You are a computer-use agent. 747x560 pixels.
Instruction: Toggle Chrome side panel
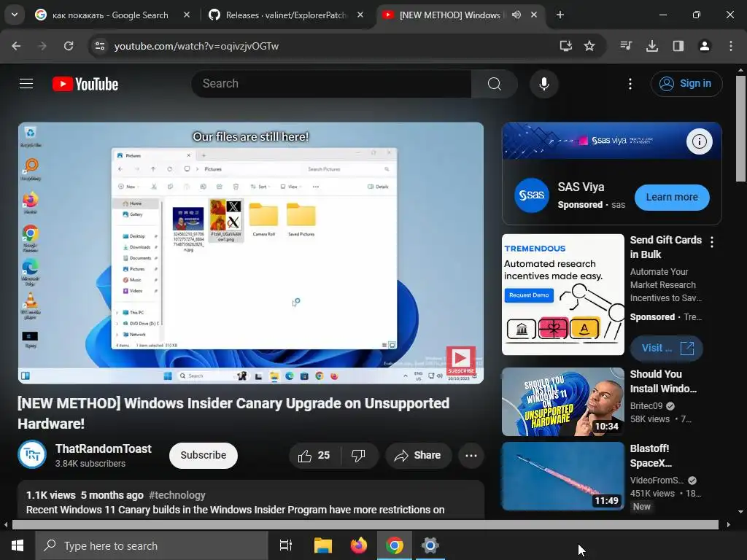point(678,46)
